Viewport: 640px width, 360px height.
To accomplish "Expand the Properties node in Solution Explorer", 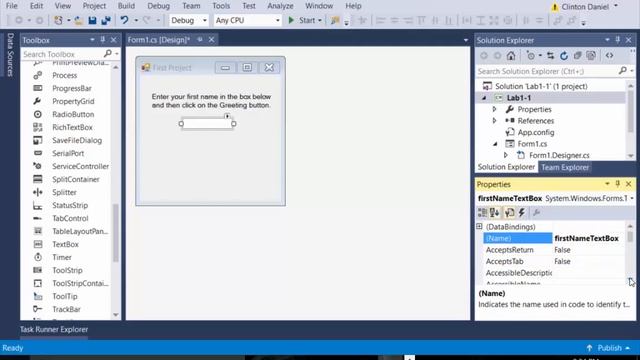I will tap(494, 109).
